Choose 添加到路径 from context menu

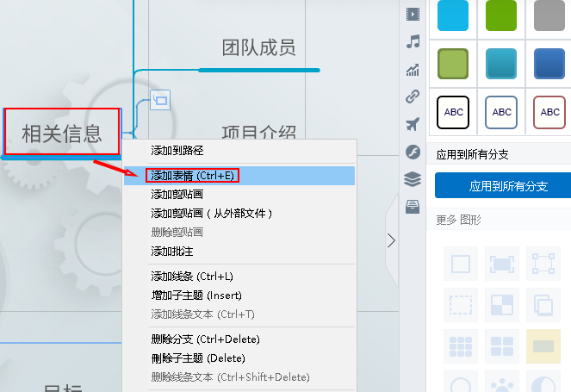[x=177, y=151]
